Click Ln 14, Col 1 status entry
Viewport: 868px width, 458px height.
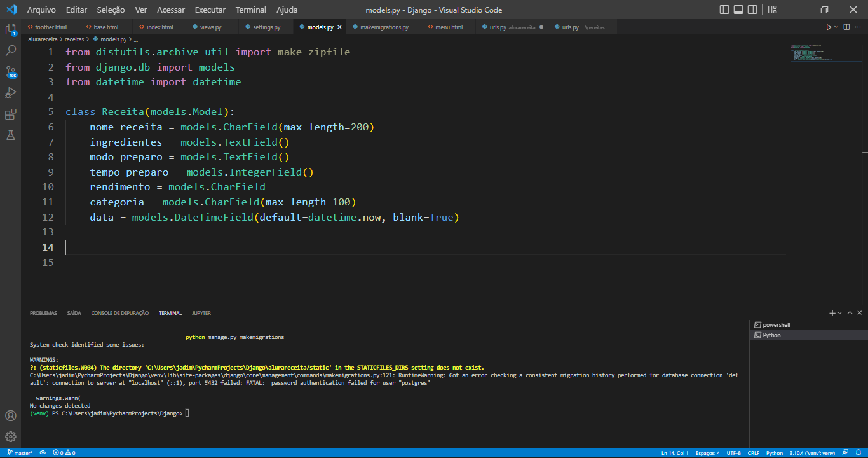coord(675,453)
